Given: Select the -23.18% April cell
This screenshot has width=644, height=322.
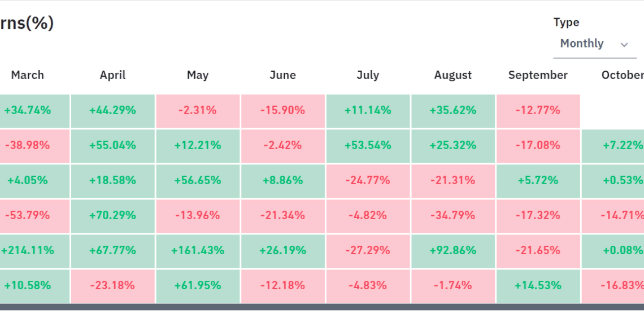Looking at the screenshot, I should (x=112, y=285).
